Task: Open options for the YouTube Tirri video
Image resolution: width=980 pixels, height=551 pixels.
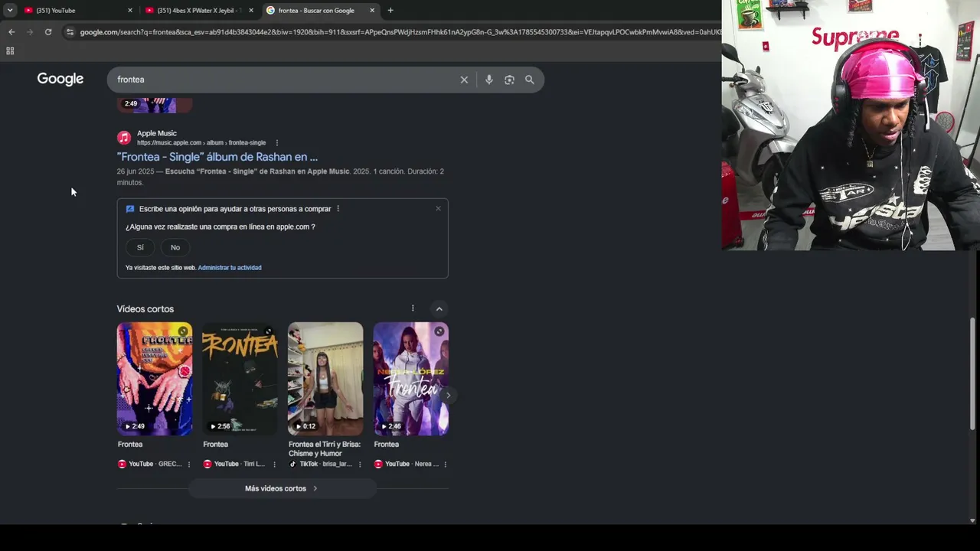Action: coord(274,465)
